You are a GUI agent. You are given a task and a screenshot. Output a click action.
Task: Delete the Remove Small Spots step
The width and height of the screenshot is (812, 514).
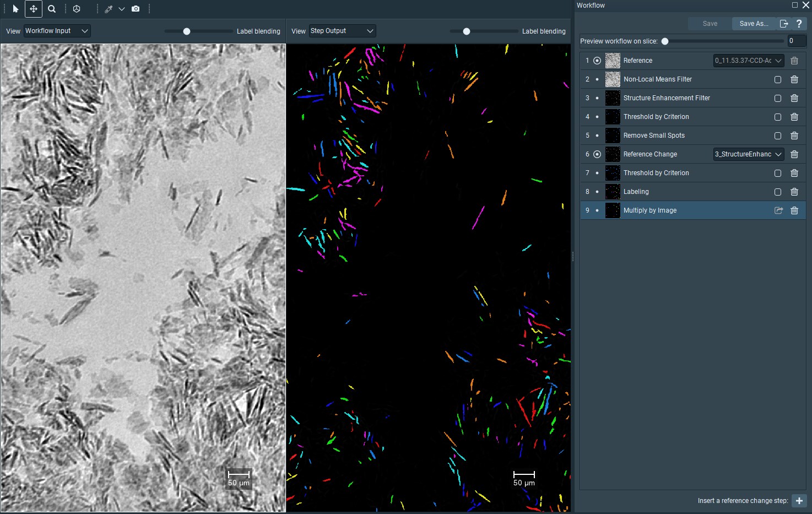[x=794, y=136]
